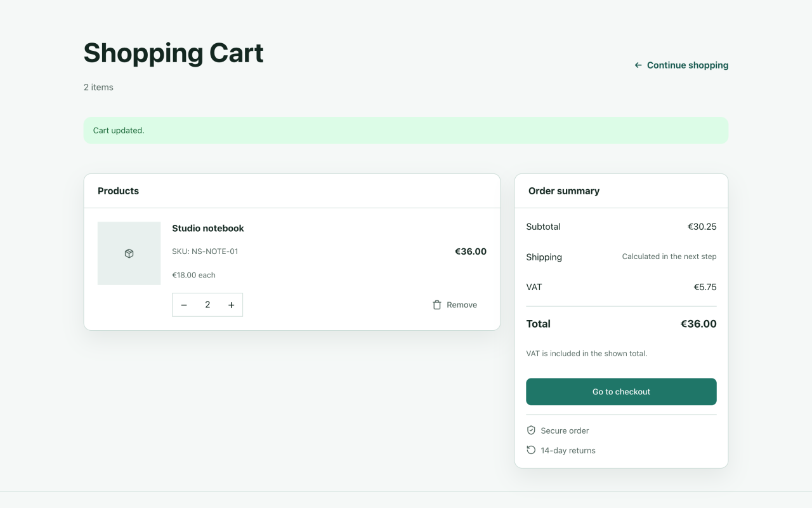Click the Products section heading
Screen dimensions: 812x508
tap(118, 191)
